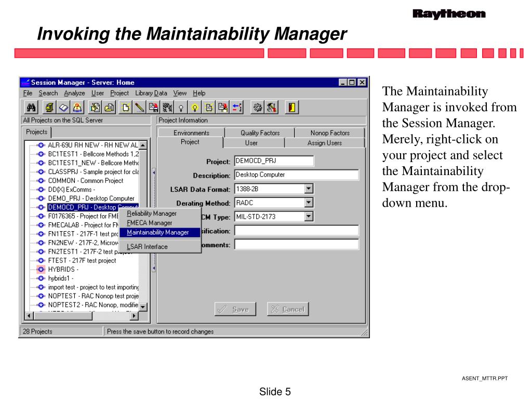
Task: Click the document with floppy disk save icon
Action: pos(153,108)
